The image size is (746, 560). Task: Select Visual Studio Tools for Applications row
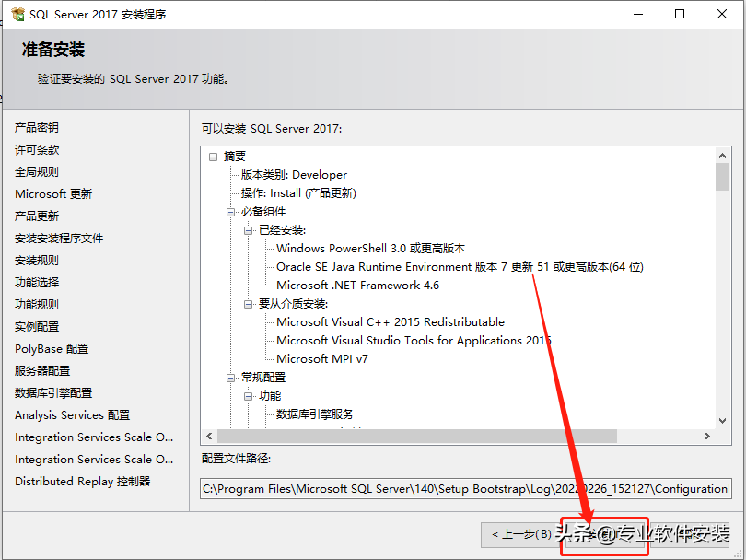(x=414, y=341)
